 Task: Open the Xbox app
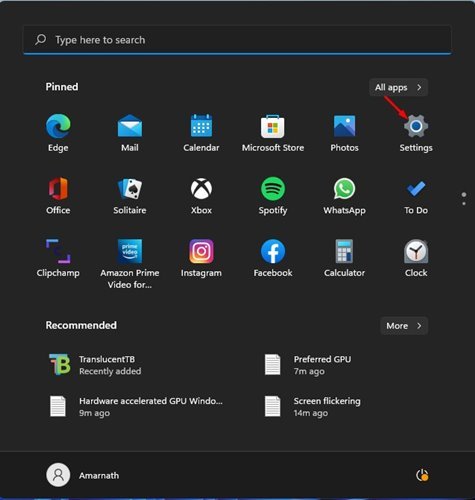[201, 196]
